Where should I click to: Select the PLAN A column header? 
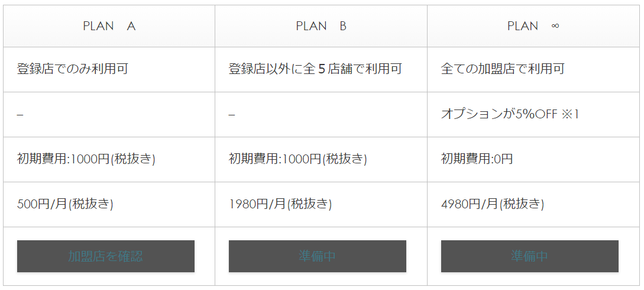[109, 26]
